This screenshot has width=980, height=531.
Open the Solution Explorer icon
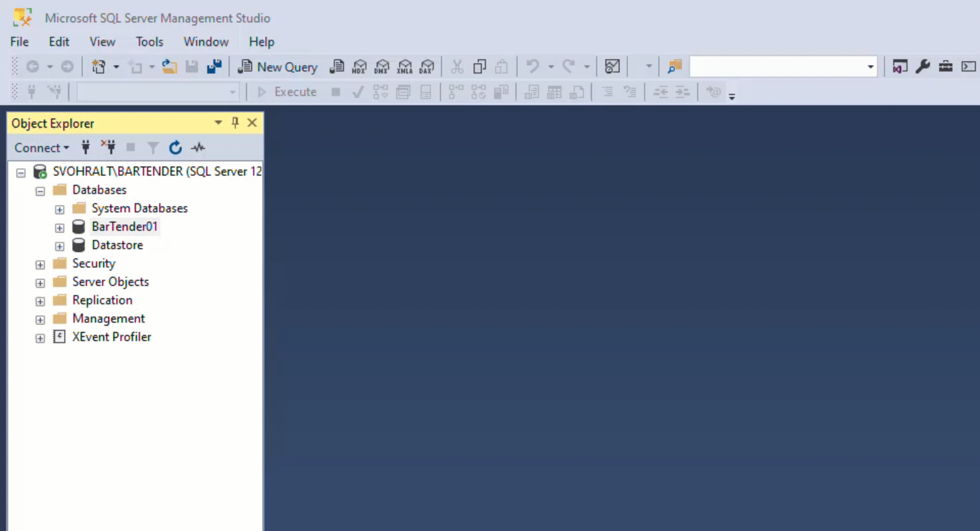click(900, 67)
